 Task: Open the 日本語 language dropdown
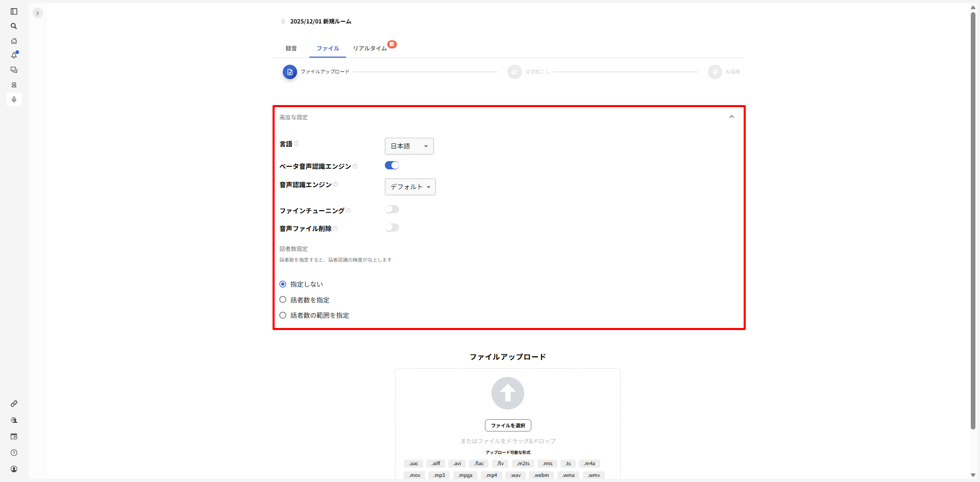pyautogui.click(x=409, y=146)
